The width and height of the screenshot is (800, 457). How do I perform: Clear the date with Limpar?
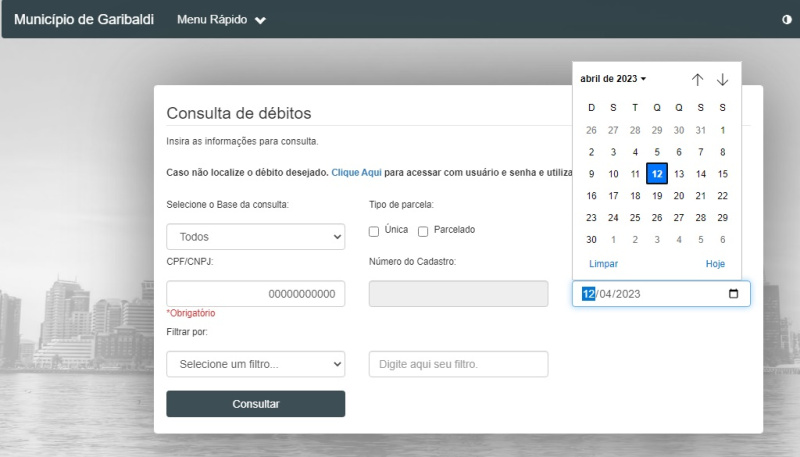[x=603, y=264]
